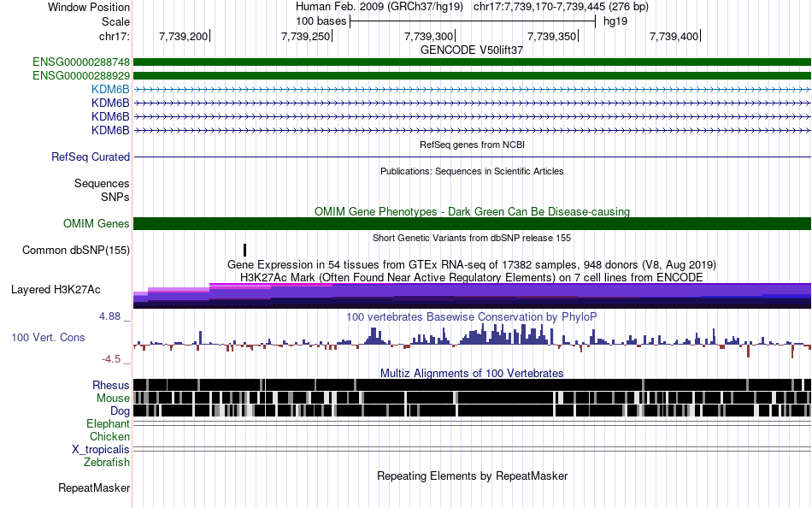Click the ENSG00000288748 track label
The width and height of the screenshot is (812, 508).
pyautogui.click(x=81, y=62)
